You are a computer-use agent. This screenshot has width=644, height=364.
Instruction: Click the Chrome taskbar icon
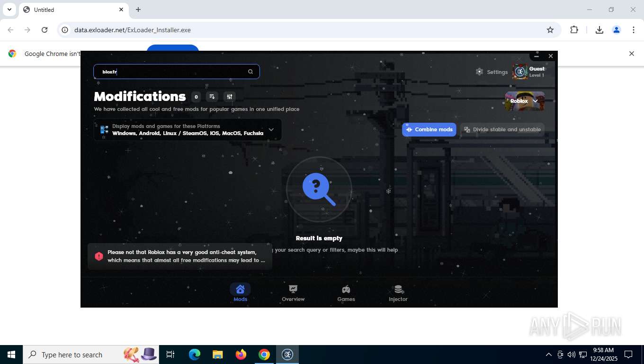(264, 355)
